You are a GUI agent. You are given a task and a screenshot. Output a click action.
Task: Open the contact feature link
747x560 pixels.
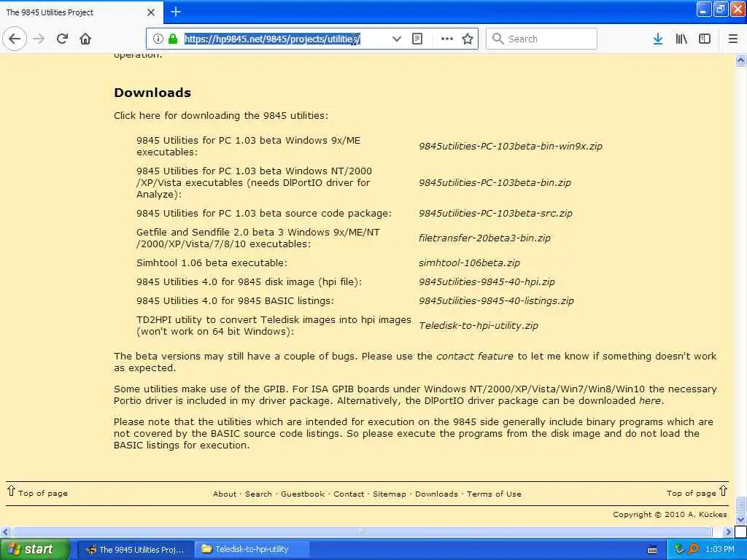474,356
